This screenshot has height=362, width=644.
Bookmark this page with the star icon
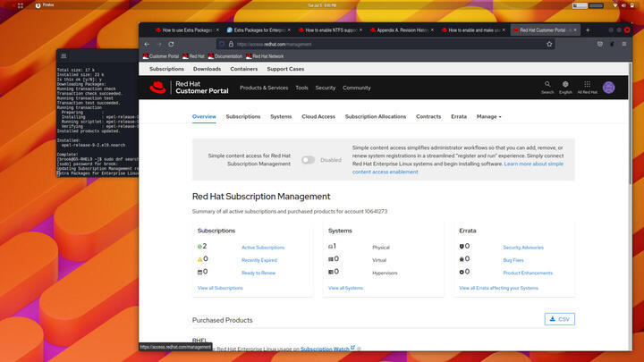click(549, 44)
